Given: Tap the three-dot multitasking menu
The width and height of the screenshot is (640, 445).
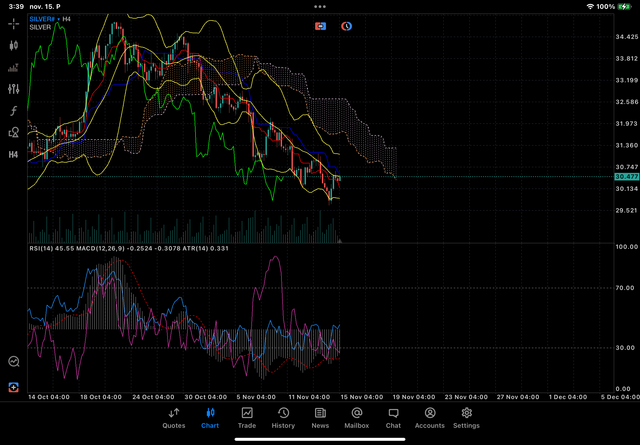Looking at the screenshot, I should click(320, 7).
